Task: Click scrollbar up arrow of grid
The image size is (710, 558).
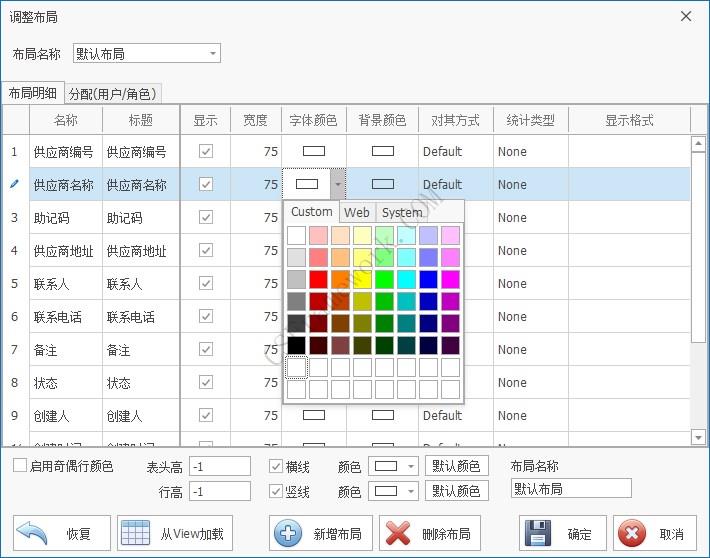Action: tap(699, 144)
